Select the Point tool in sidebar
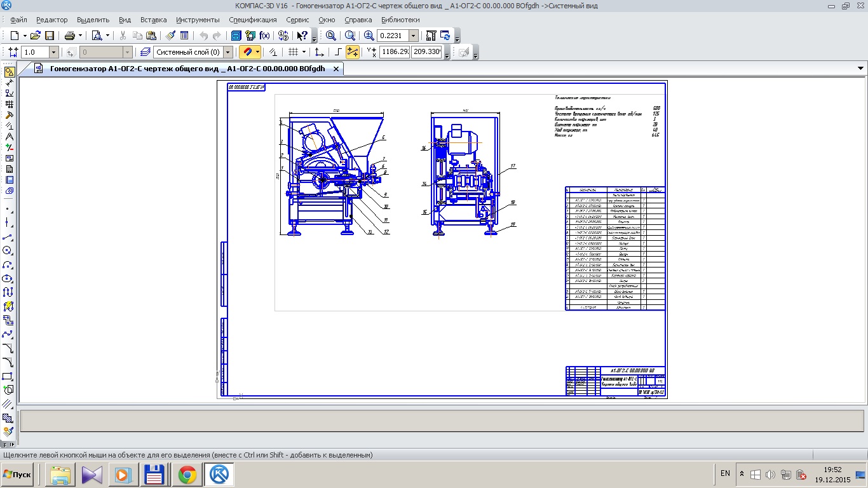The width and height of the screenshot is (868, 488). tap(8, 208)
